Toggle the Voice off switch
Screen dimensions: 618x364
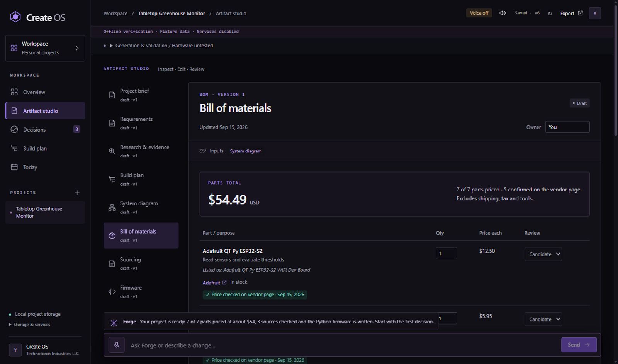pos(479,13)
